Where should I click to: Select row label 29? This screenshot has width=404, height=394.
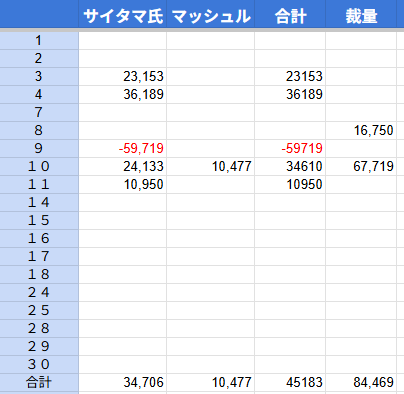pyautogui.click(x=39, y=347)
